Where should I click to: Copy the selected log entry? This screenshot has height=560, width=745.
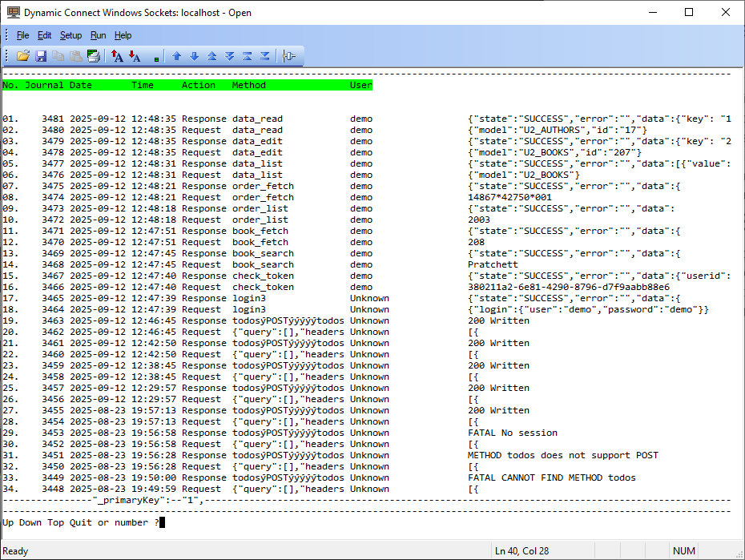[x=58, y=55]
